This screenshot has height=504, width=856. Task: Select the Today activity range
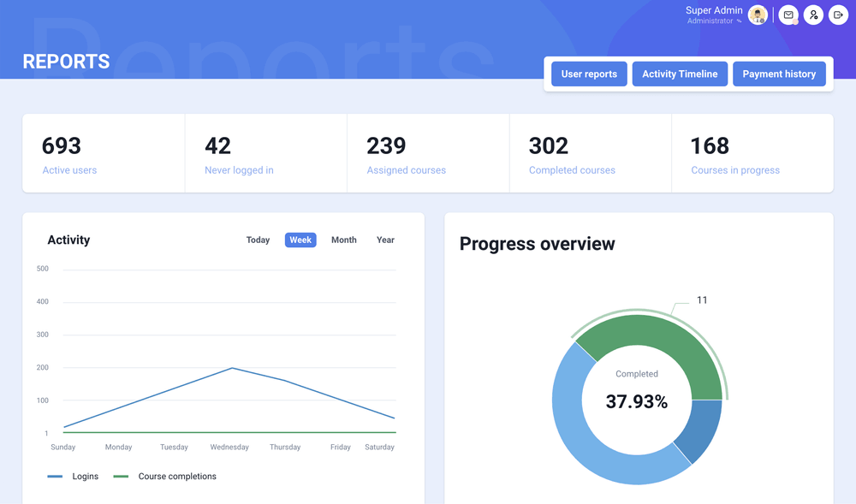[258, 240]
